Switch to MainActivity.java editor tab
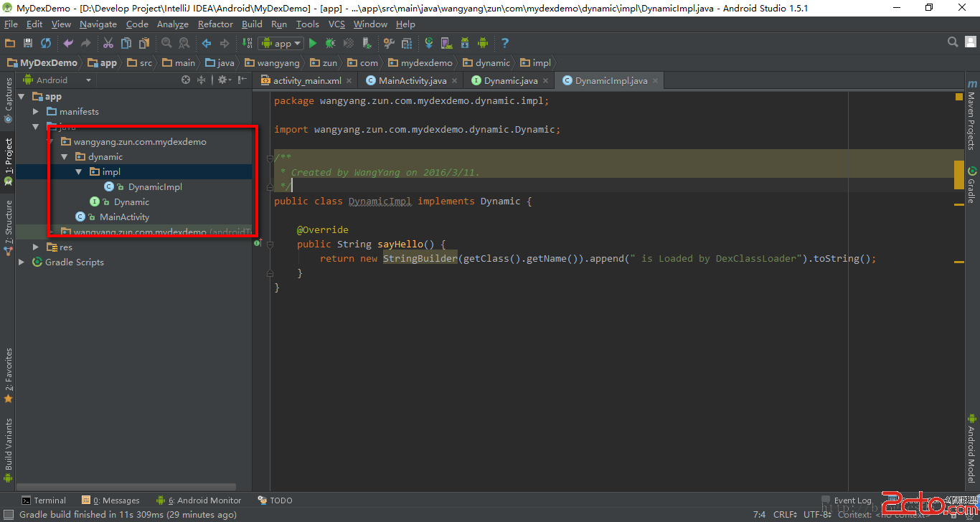980x522 pixels. point(412,81)
